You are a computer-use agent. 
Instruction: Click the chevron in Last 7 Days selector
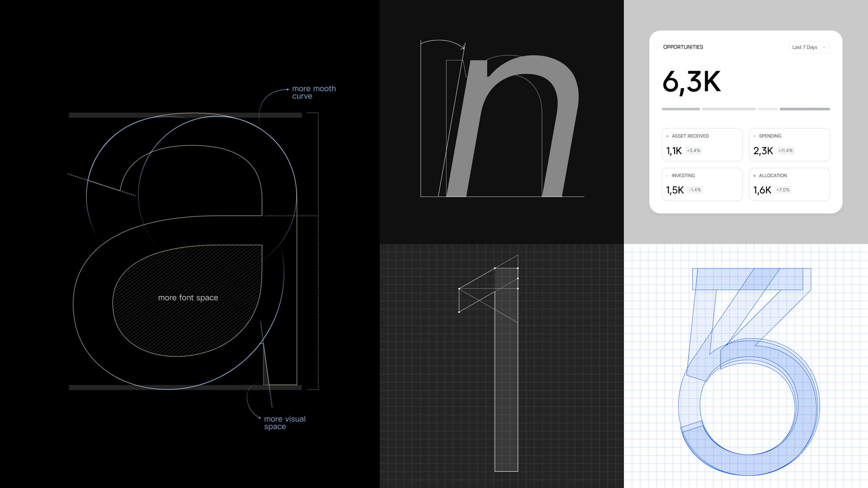824,47
